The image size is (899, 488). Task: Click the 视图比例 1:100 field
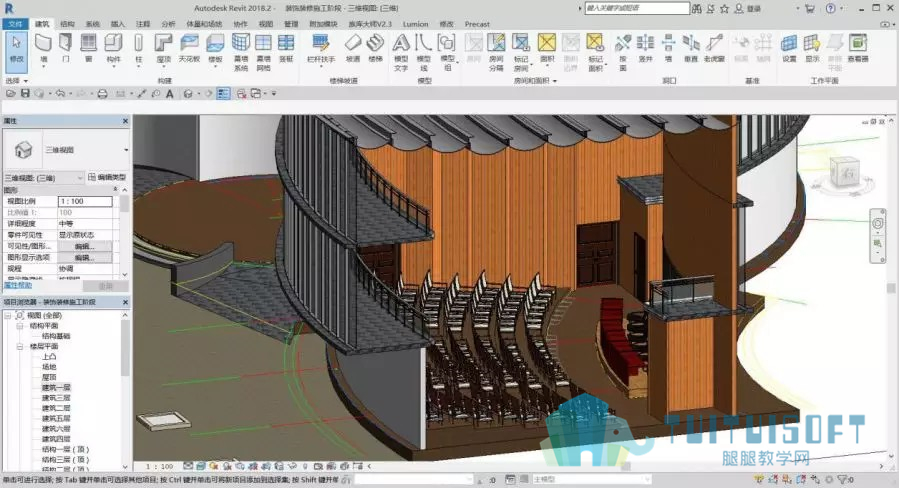[85, 201]
